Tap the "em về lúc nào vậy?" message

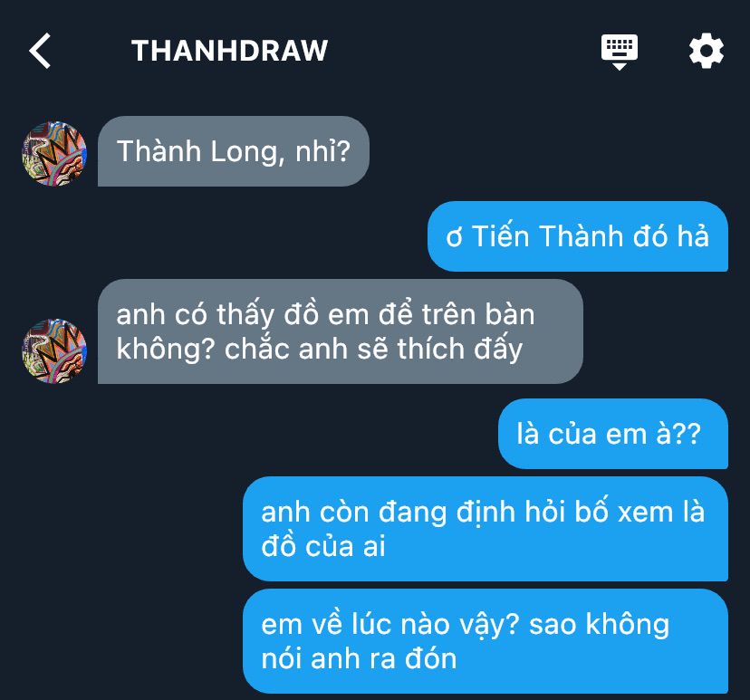(x=486, y=641)
